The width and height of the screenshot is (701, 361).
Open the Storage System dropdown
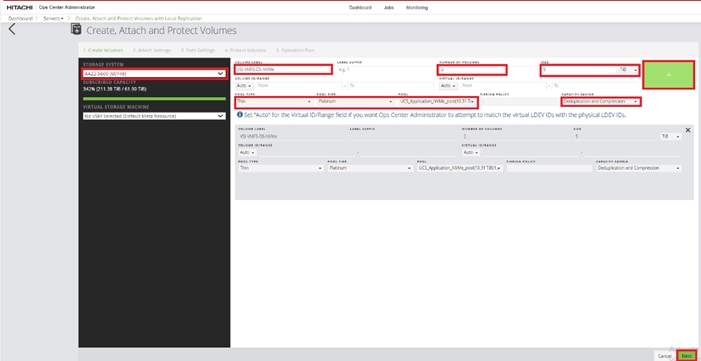[154, 74]
